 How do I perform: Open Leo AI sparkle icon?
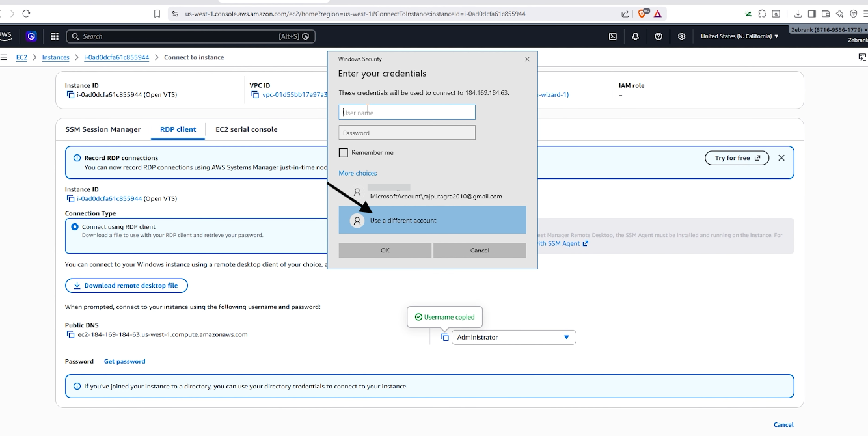click(x=839, y=14)
